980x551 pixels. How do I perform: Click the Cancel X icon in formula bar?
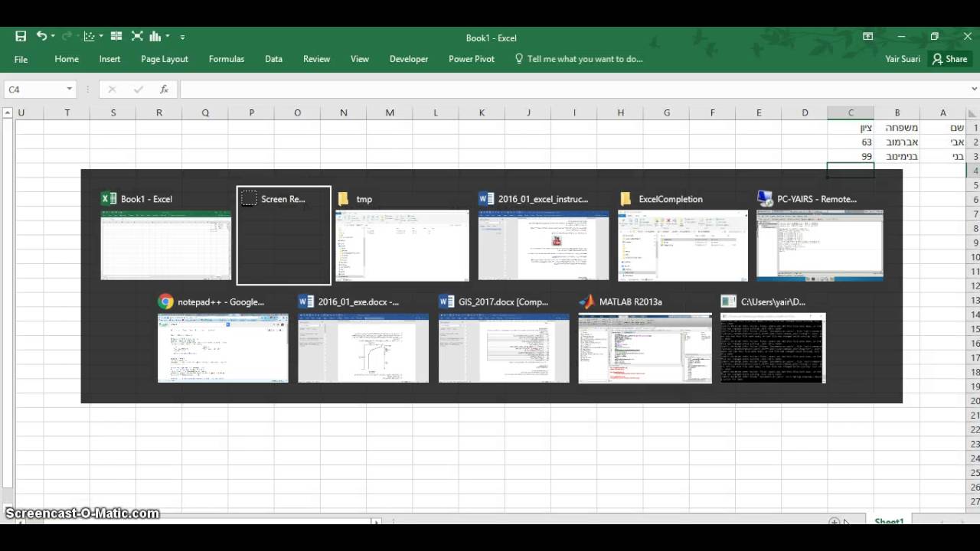112,90
